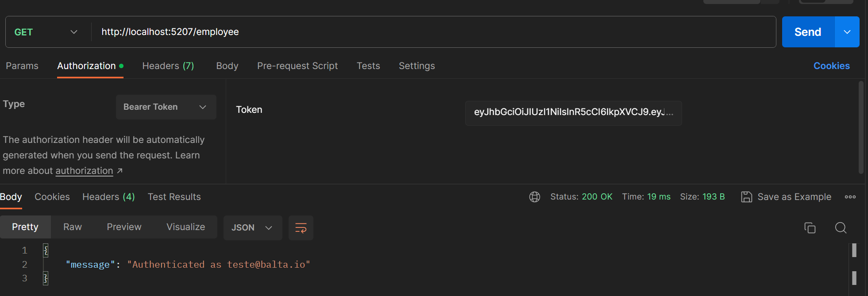This screenshot has height=296, width=868.
Task: Open the request Headers (7) tab
Action: coord(168,66)
